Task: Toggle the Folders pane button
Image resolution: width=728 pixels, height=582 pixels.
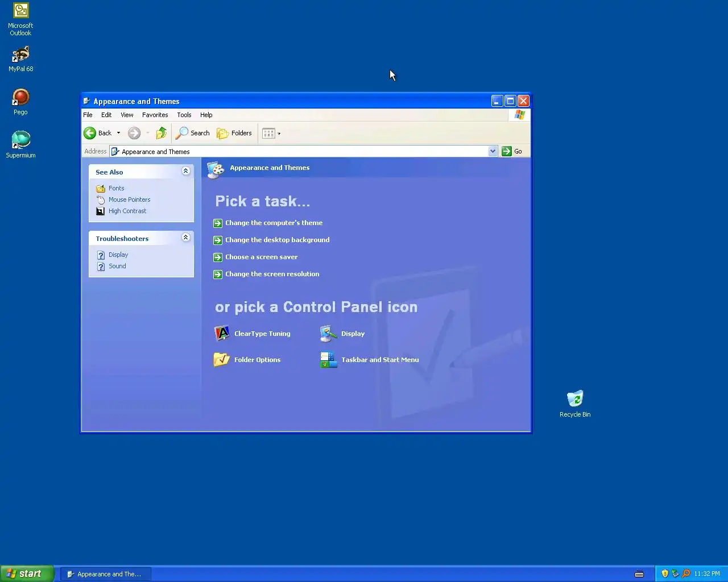Action: 234,133
